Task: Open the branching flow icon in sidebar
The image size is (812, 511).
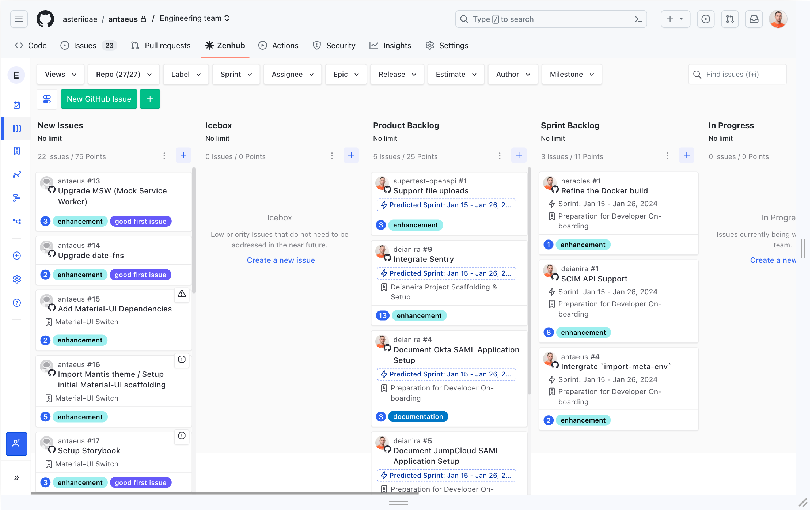Action: coord(17,221)
